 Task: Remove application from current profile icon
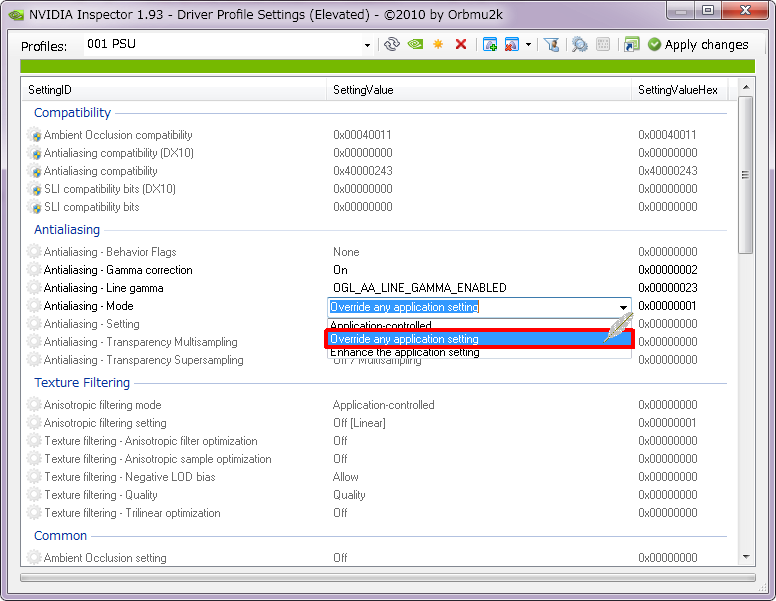click(x=511, y=45)
